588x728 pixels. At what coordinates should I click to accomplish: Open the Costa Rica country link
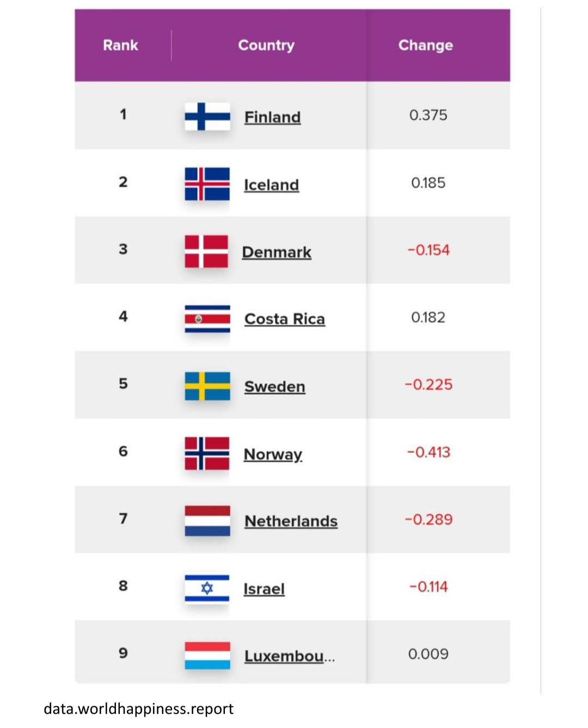(x=284, y=319)
